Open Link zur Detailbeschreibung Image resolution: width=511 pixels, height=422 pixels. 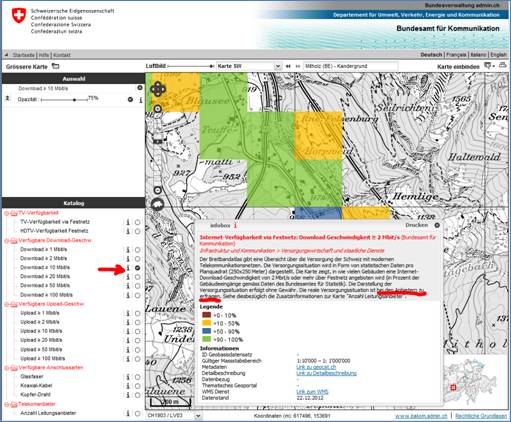pyautogui.click(x=326, y=373)
